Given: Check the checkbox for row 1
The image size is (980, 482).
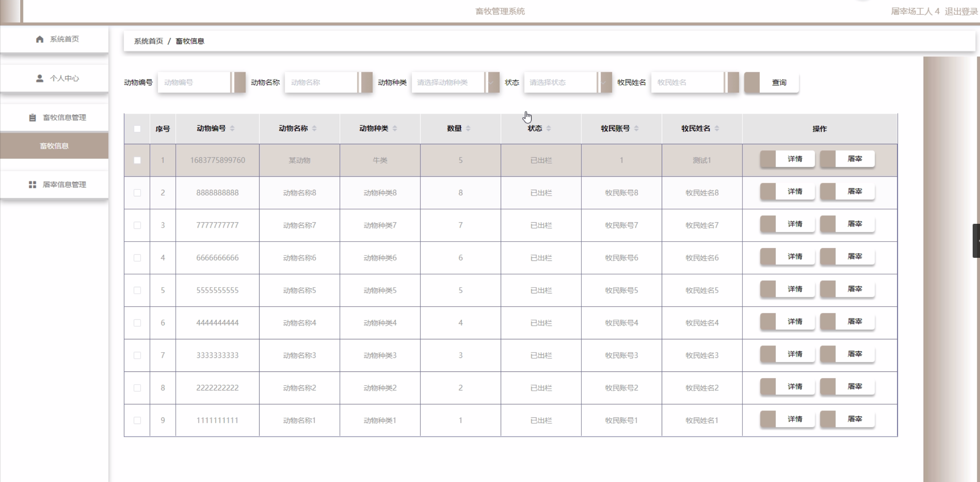Looking at the screenshot, I should (x=137, y=160).
